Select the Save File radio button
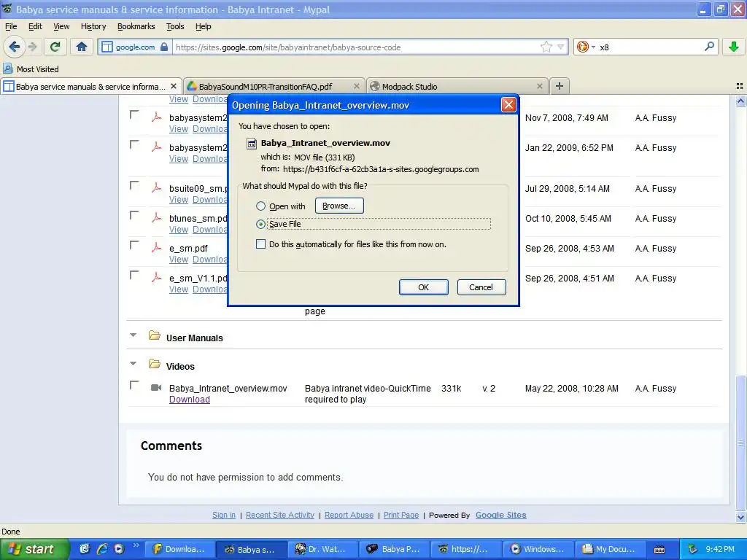The width and height of the screenshot is (747, 560). click(260, 224)
